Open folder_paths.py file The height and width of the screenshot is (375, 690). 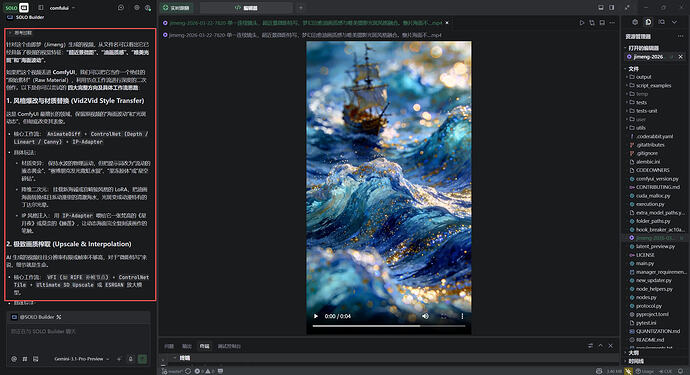pyautogui.click(x=653, y=221)
